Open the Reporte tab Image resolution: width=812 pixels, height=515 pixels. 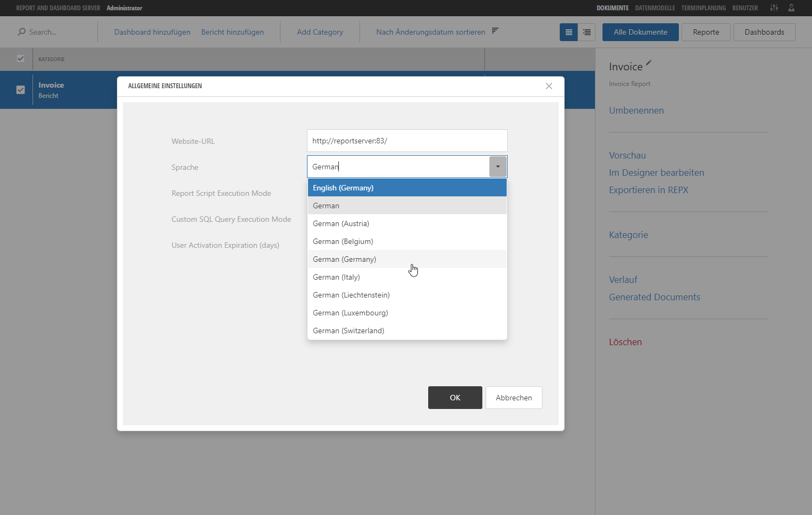pos(706,32)
